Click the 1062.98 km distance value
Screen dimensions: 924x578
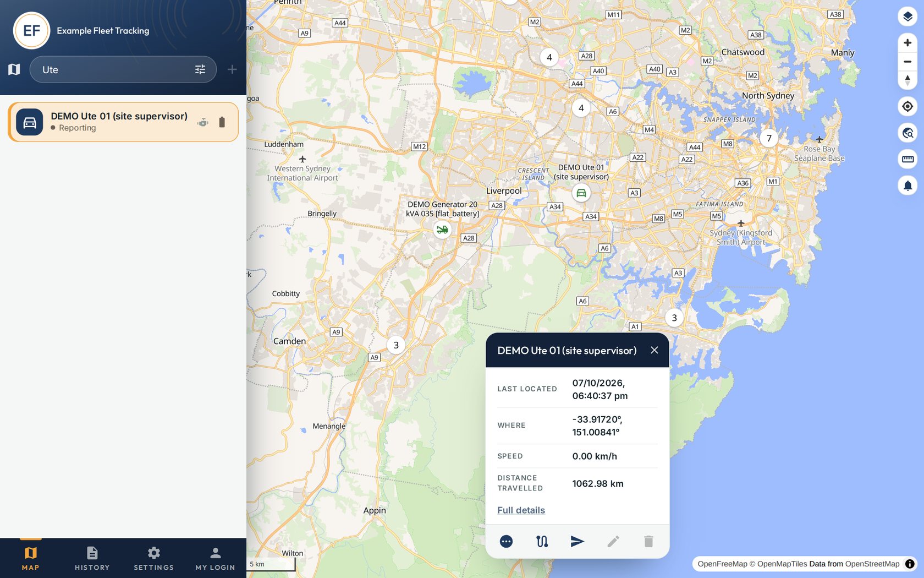point(598,483)
